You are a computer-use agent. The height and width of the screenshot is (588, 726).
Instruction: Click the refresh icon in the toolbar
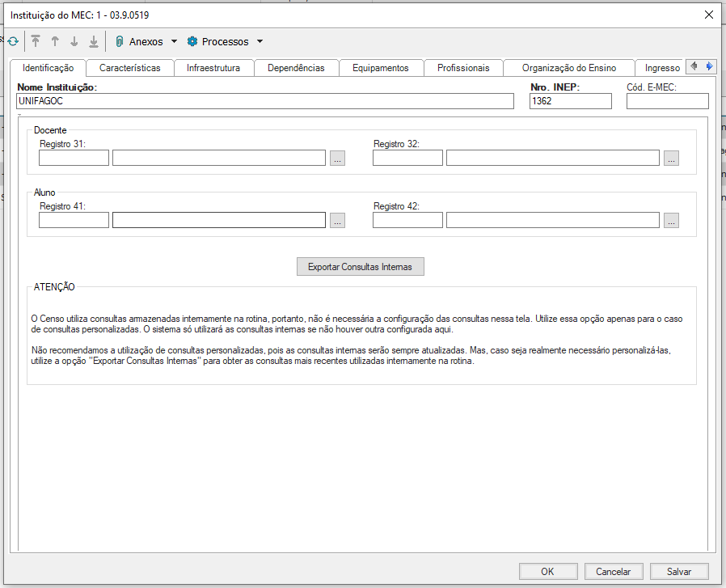(12, 41)
